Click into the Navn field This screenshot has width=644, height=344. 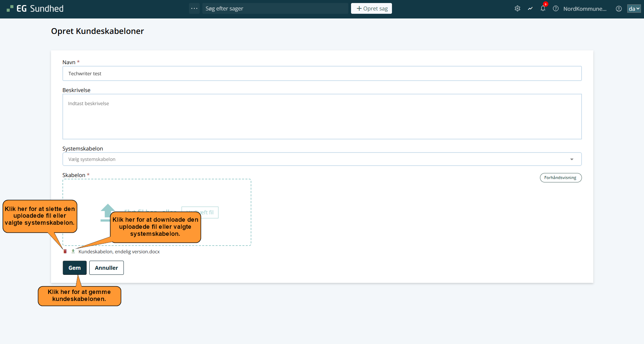coord(322,74)
